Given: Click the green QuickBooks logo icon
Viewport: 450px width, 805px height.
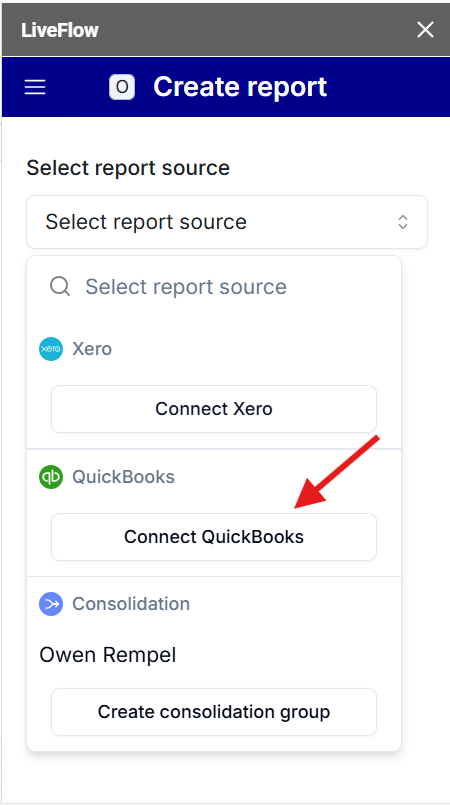Looking at the screenshot, I should coord(51,477).
